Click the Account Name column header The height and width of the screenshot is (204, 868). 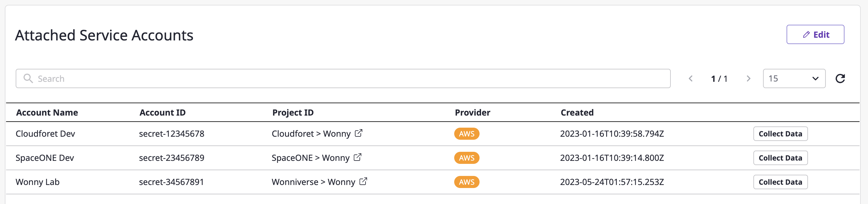[x=47, y=113]
